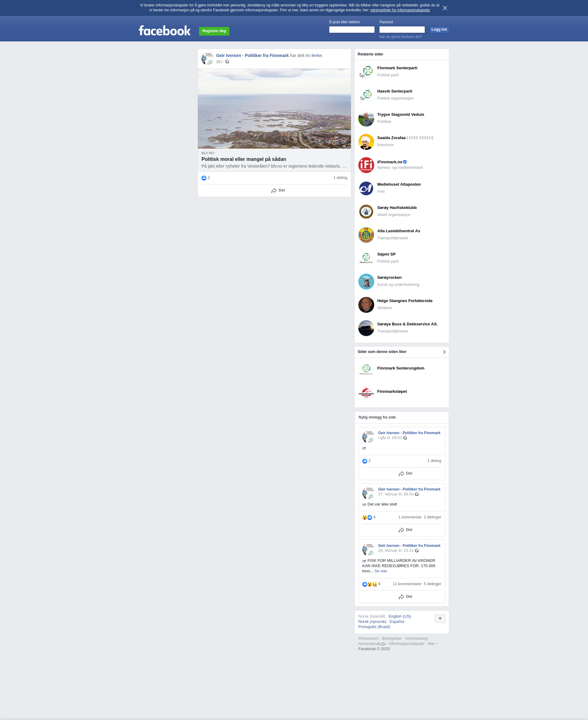Open the shared article image thumbnail
Image resolution: width=588 pixels, height=720 pixels.
[x=274, y=109]
